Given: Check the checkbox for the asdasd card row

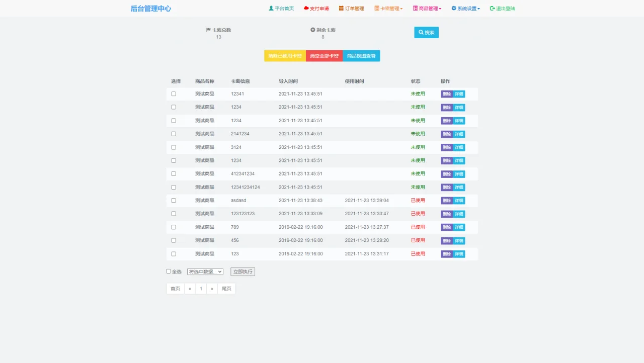Looking at the screenshot, I should 173,200.
